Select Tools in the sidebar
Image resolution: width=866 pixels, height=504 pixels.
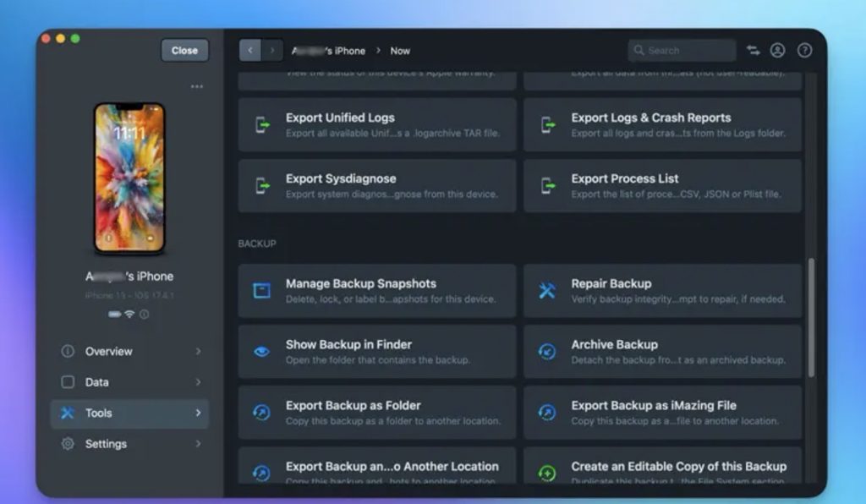tap(99, 413)
